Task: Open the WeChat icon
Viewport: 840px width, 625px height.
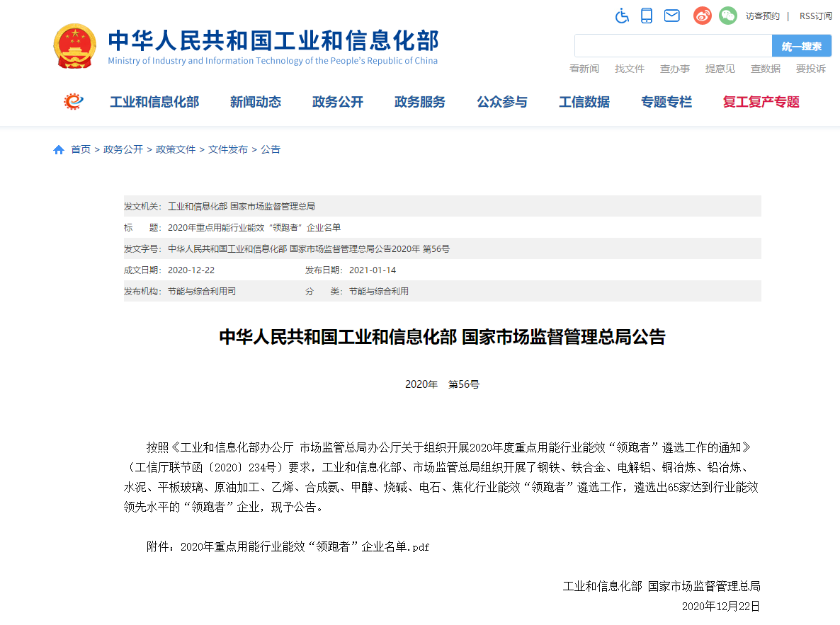Action: coord(727,16)
